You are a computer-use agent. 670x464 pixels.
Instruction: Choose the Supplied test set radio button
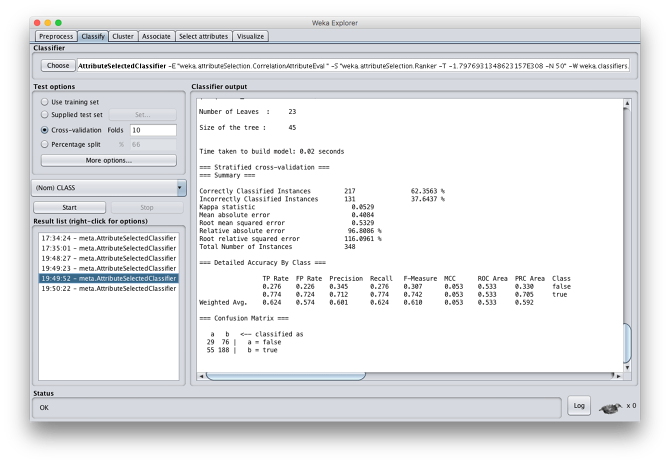click(x=44, y=115)
